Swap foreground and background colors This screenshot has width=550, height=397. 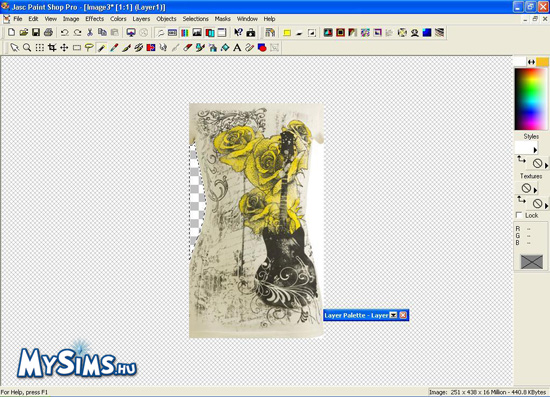(x=531, y=62)
